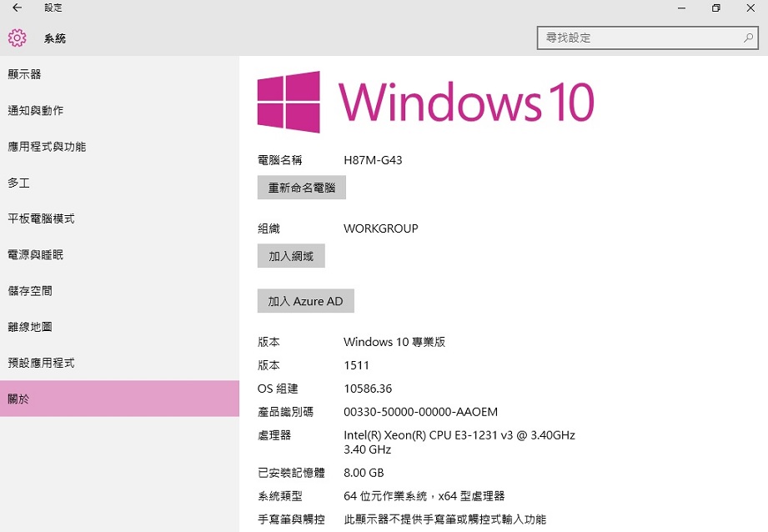The width and height of the screenshot is (768, 532).
Task: Go to 離線地圖 settings
Action: tap(119, 327)
